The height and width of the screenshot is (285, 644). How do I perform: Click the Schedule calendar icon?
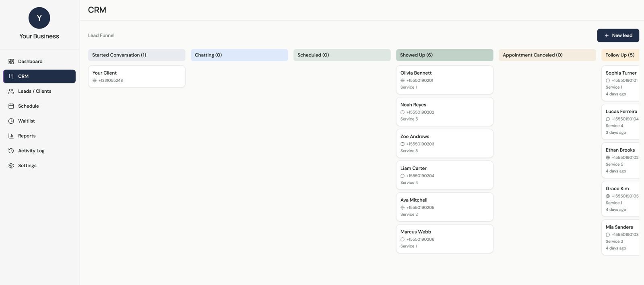[11, 106]
